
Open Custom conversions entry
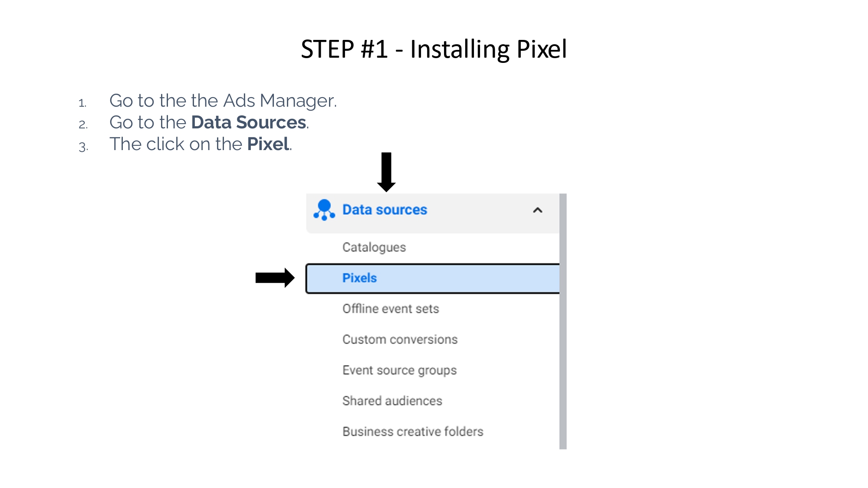click(x=400, y=340)
